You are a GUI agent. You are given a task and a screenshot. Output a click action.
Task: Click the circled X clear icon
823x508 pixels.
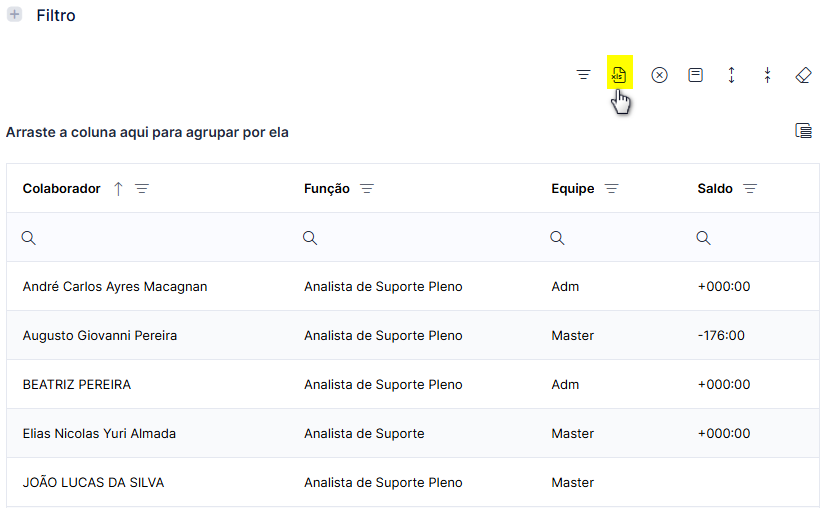(x=659, y=75)
